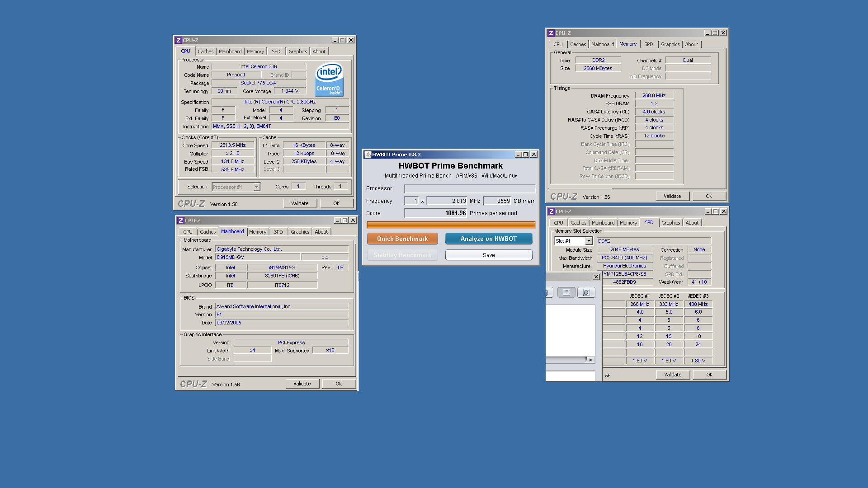Click the Z icon in SPD CPU-Z titlebar
This screenshot has height=488, width=868.
(552, 211)
